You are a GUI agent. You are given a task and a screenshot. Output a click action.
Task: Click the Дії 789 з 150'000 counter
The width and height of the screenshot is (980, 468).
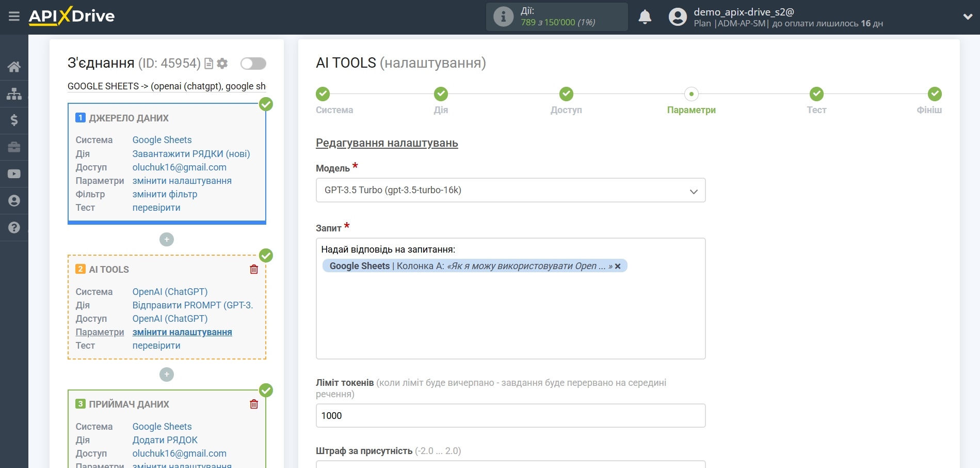point(557,17)
